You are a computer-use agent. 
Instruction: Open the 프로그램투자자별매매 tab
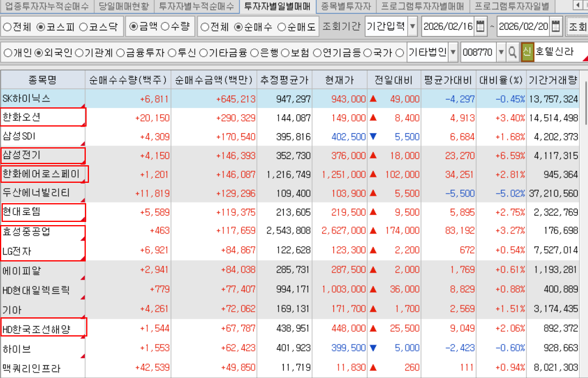[422, 6]
